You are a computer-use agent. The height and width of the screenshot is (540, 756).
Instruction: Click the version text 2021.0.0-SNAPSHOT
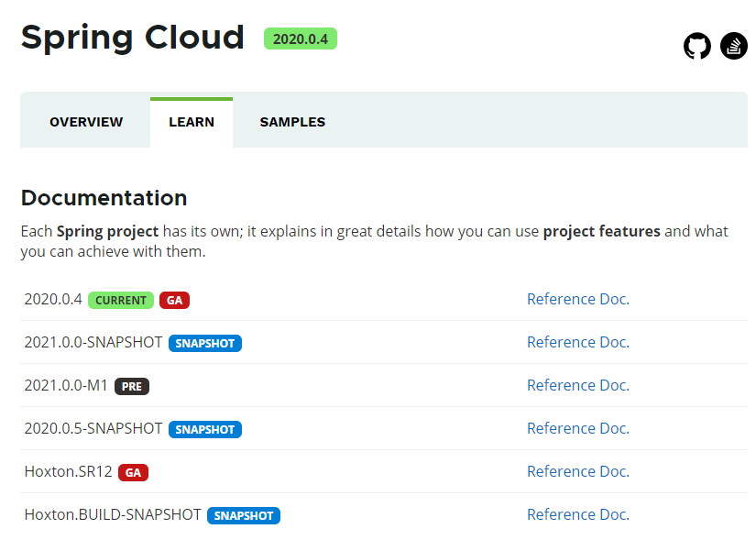pos(93,342)
